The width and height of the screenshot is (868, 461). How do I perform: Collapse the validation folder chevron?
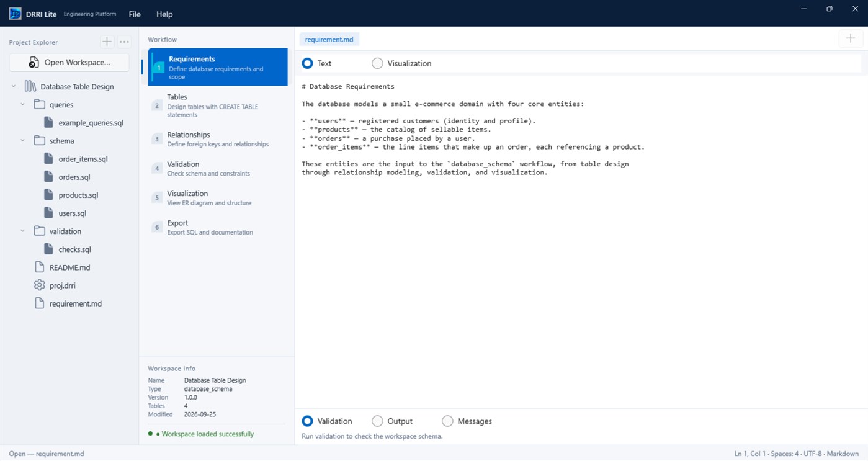click(23, 231)
